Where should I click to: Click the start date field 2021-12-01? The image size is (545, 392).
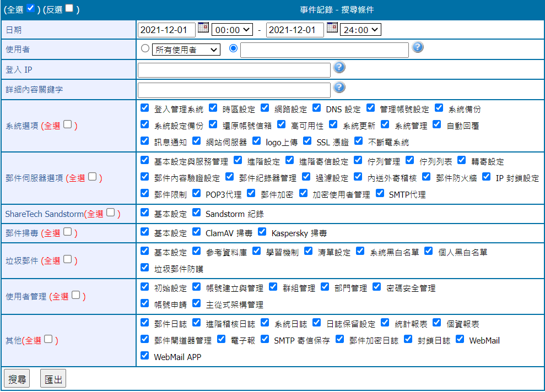point(166,30)
